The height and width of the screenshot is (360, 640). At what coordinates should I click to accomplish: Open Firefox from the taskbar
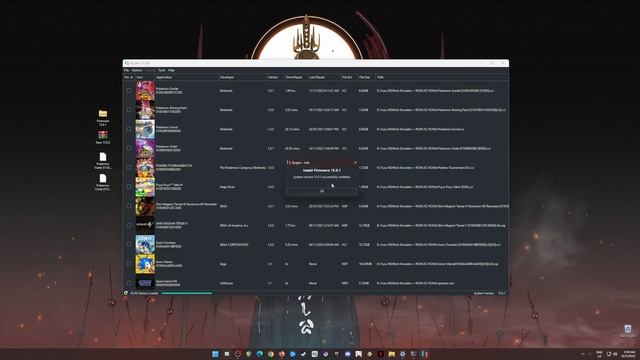pyautogui.click(x=282, y=354)
